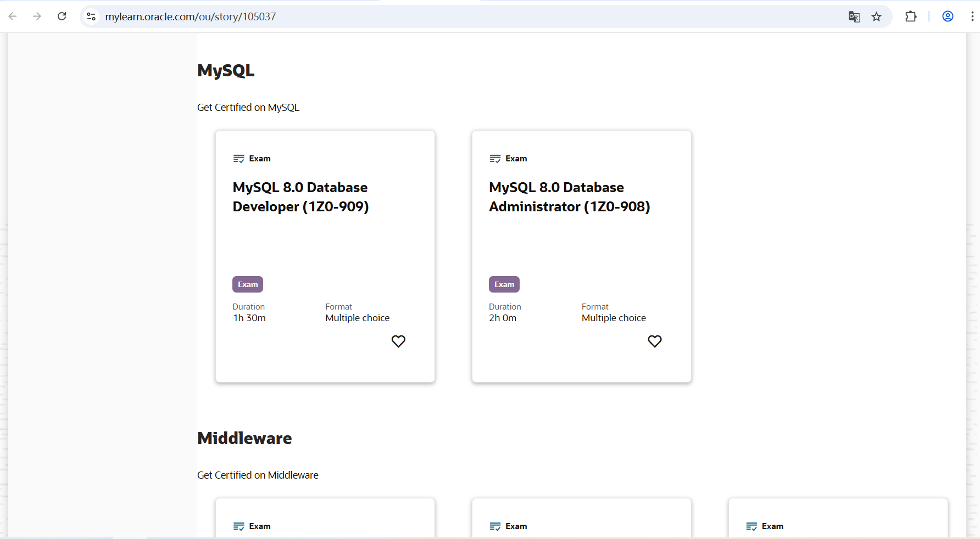The width and height of the screenshot is (980, 539).
Task: Favorite the MySQL Administrator 1Z0-908 exam
Action: 655,341
